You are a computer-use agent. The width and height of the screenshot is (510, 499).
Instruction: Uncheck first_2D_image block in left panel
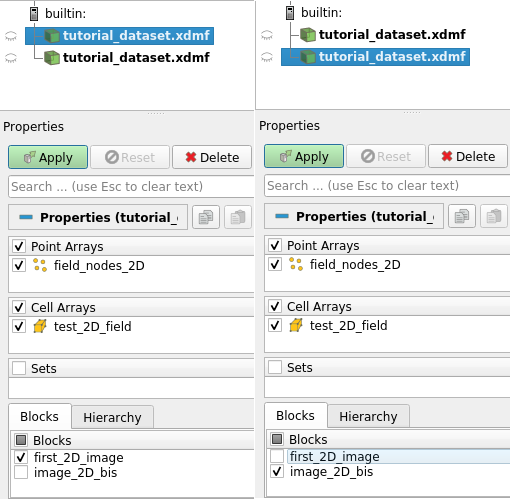point(21,457)
